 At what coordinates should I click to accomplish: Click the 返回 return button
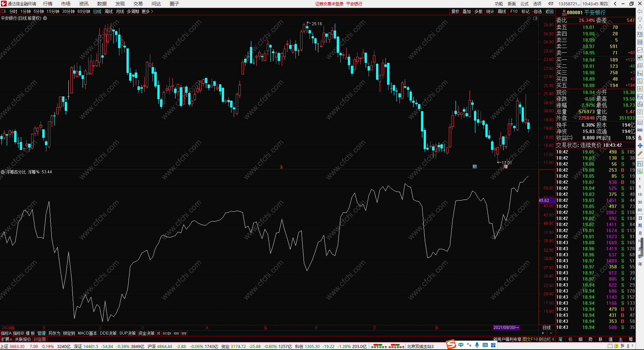(x=549, y=11)
